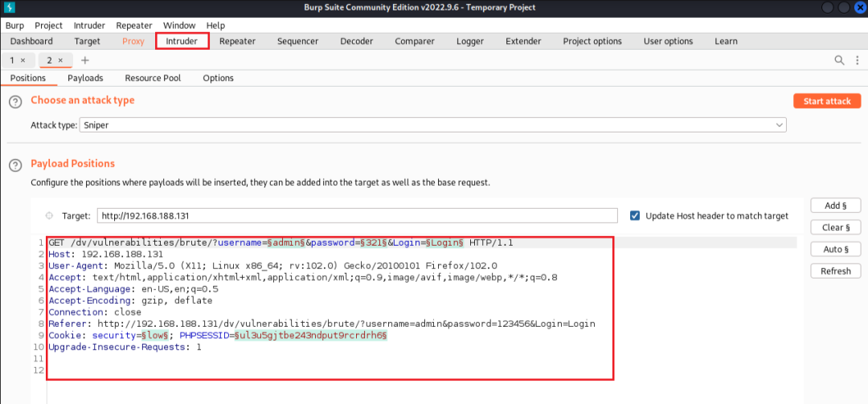Open the three-dot options menu icon
This screenshot has height=404, width=868.
coord(857,60)
